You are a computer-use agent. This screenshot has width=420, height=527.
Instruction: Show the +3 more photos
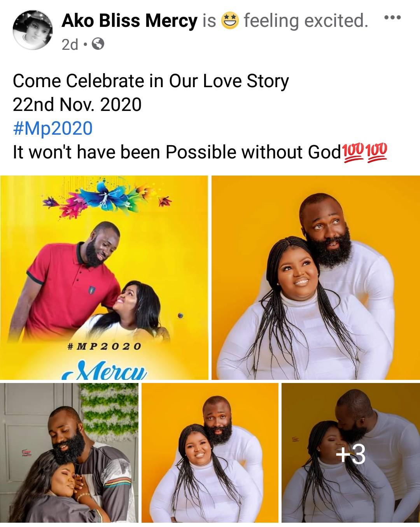point(351,453)
